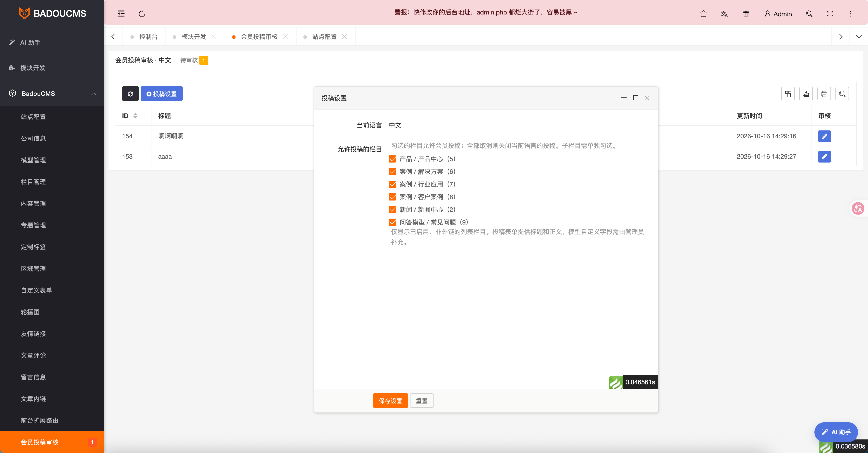This screenshot has width=868, height=453.
Task: Open the table search magnifier icon
Action: click(x=842, y=94)
